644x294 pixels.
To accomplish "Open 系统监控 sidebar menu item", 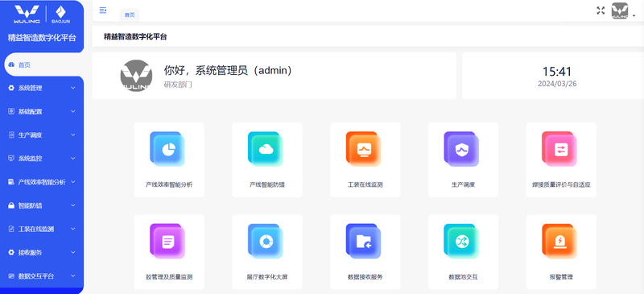I will (x=42, y=159).
